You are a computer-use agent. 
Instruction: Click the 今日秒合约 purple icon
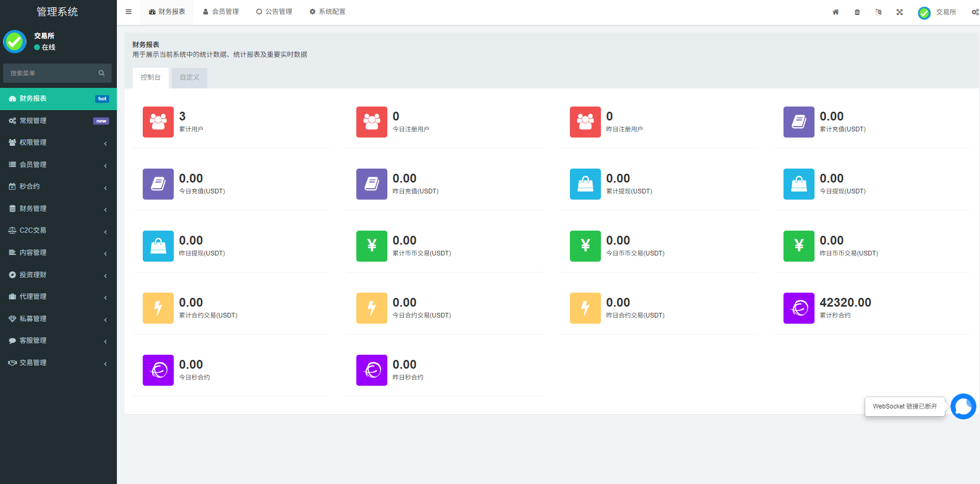tap(158, 370)
